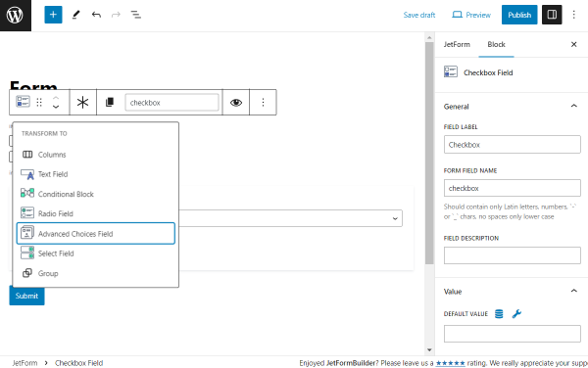Screen dimensions: 588x368
Task: Click the database preset icon near Default Value
Action: click(x=499, y=314)
